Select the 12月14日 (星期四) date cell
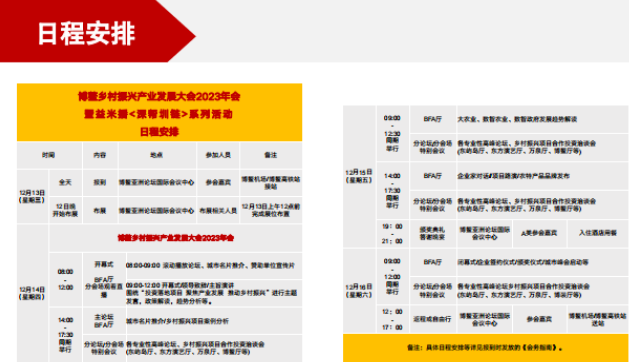This screenshot has height=362, width=629. 32,293
